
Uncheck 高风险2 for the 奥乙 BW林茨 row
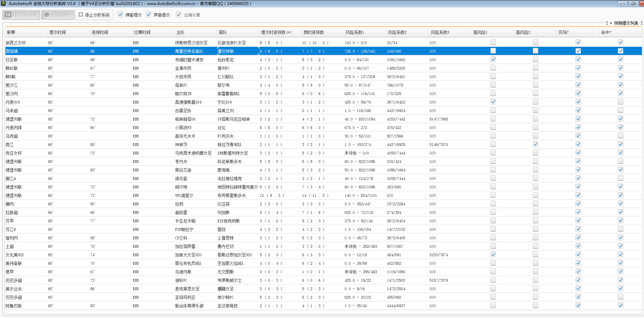coord(536,144)
